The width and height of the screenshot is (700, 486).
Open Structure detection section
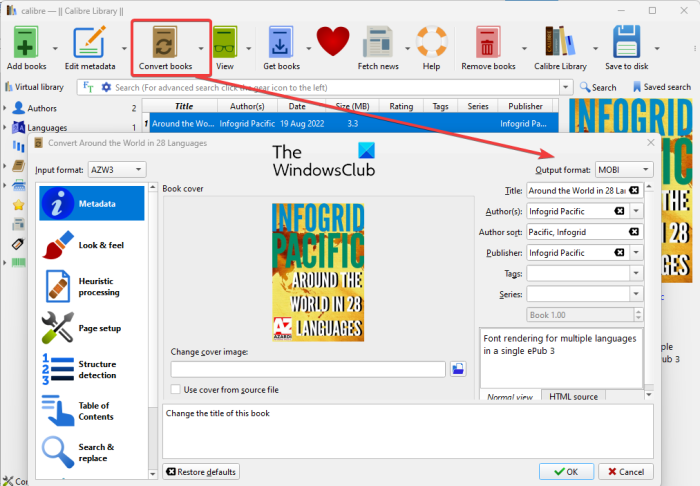(x=92, y=370)
